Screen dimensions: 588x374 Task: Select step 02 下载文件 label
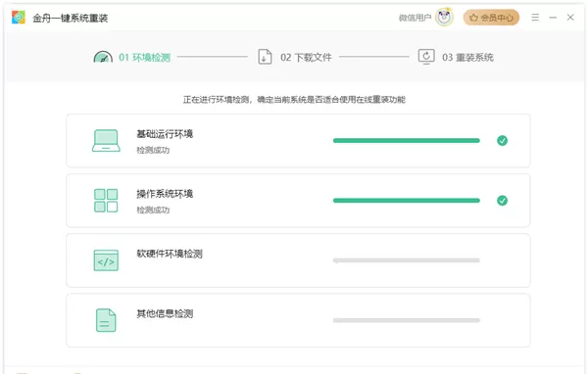[306, 58]
